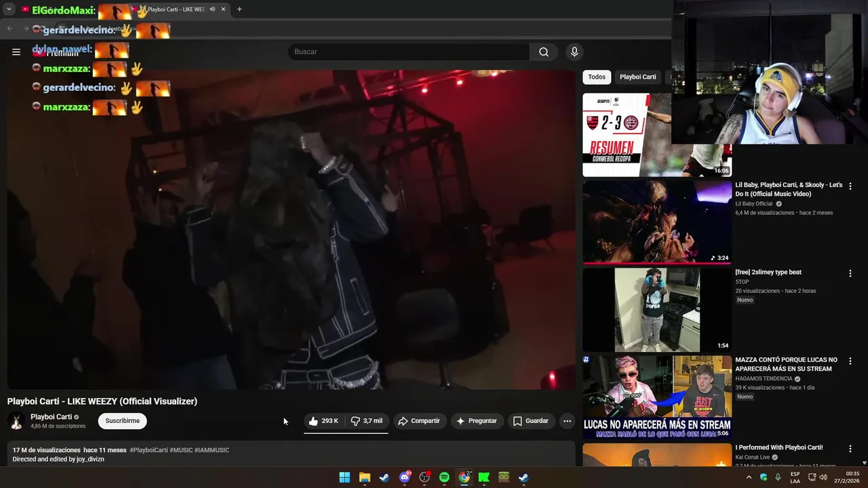The height and width of the screenshot is (488, 868).
Task: Open a new browser tab
Action: coord(239,9)
